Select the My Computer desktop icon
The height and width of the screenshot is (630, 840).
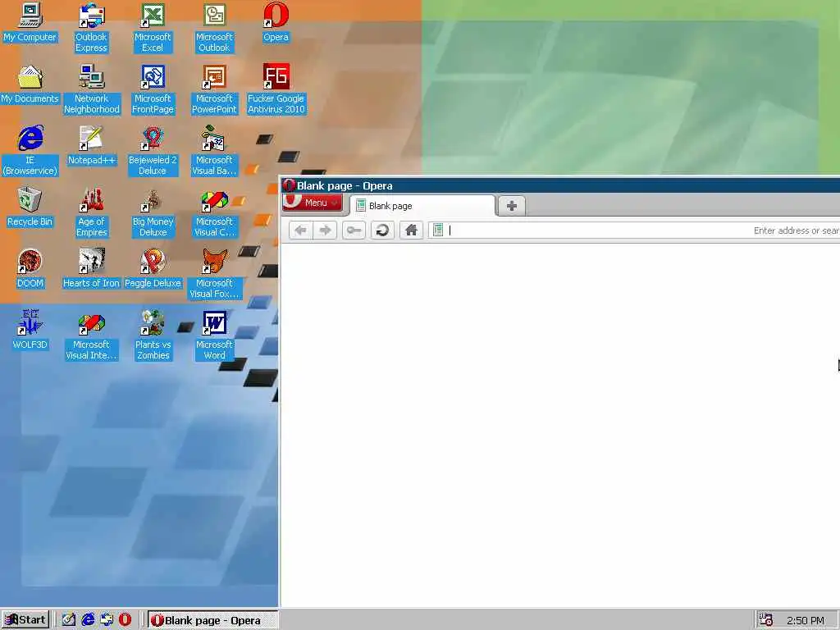pyautogui.click(x=30, y=22)
